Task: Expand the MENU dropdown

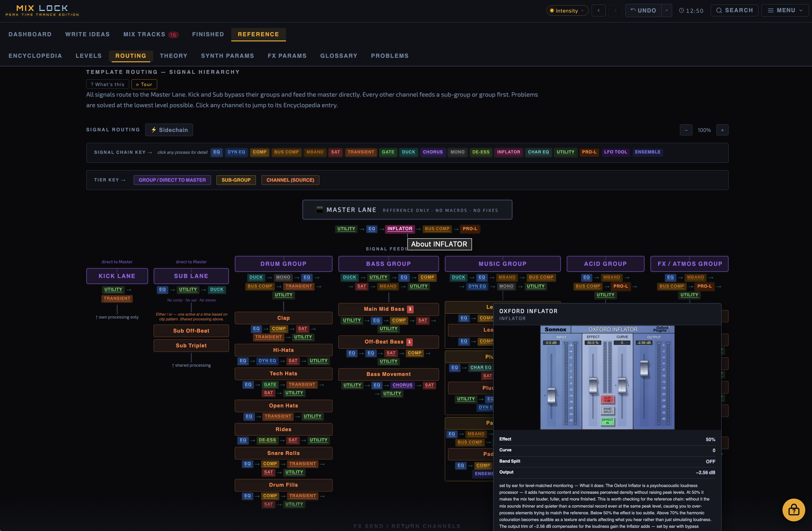Action: click(785, 10)
